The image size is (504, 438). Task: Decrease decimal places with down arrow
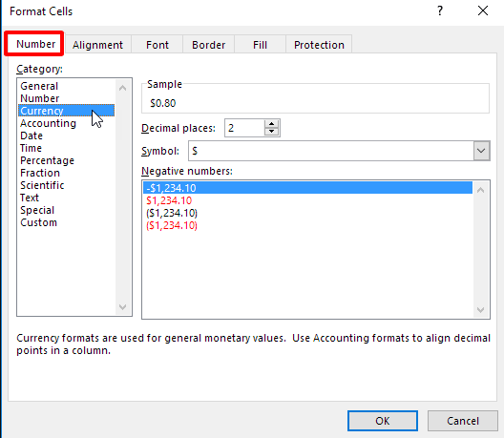(x=272, y=132)
